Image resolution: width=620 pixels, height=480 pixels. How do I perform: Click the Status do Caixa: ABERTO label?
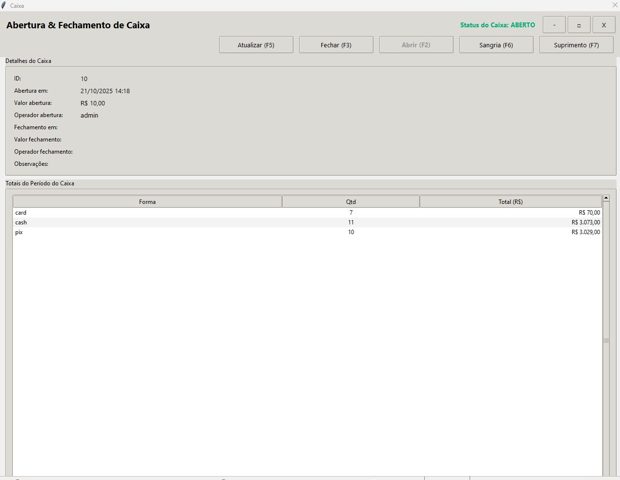point(497,25)
